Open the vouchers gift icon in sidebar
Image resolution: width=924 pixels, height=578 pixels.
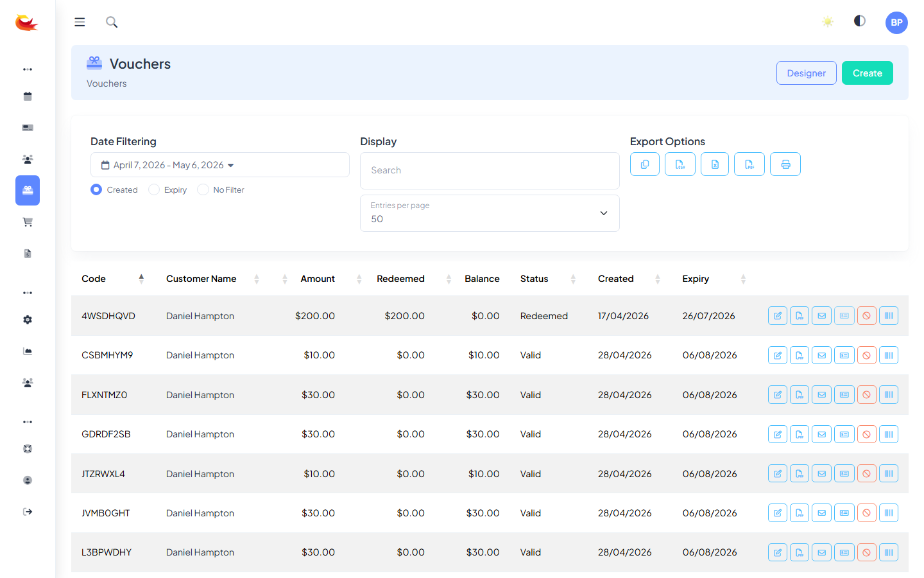pyautogui.click(x=28, y=190)
